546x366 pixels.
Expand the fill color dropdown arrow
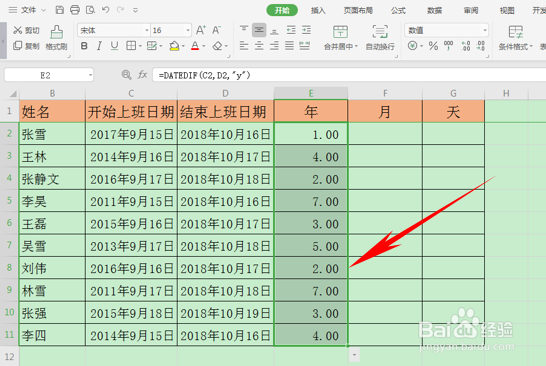(x=183, y=46)
